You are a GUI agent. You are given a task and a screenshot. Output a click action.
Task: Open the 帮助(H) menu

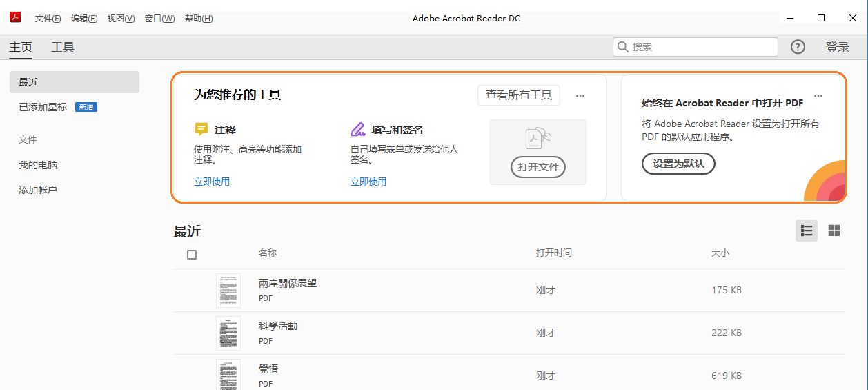199,19
